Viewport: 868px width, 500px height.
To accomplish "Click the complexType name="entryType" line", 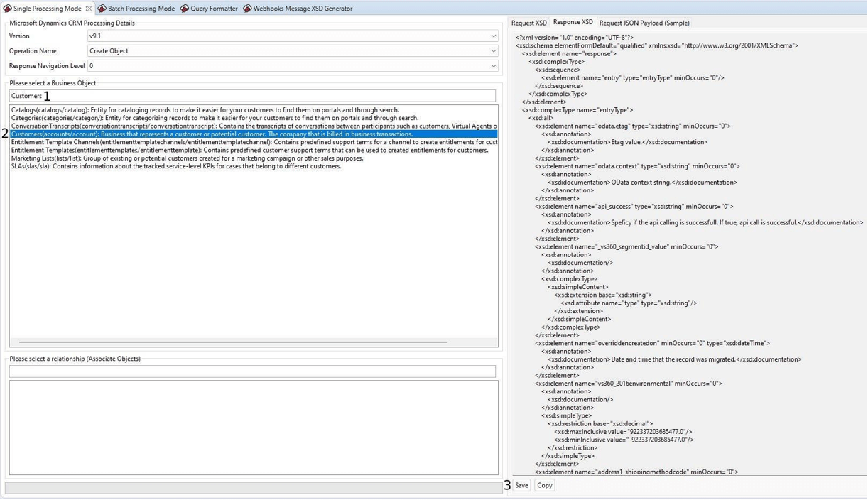I will click(577, 110).
